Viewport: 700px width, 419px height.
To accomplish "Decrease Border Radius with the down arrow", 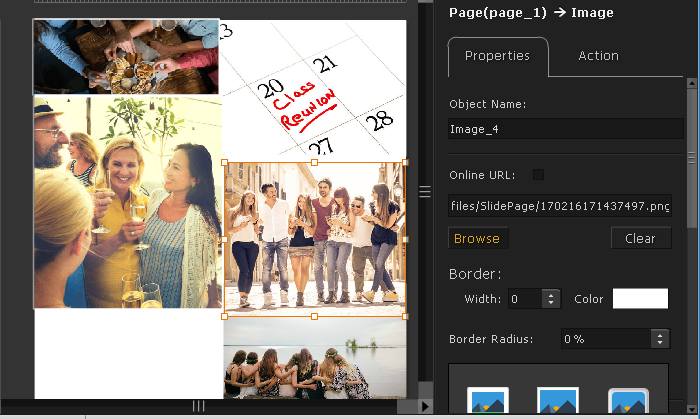I will pos(660,344).
